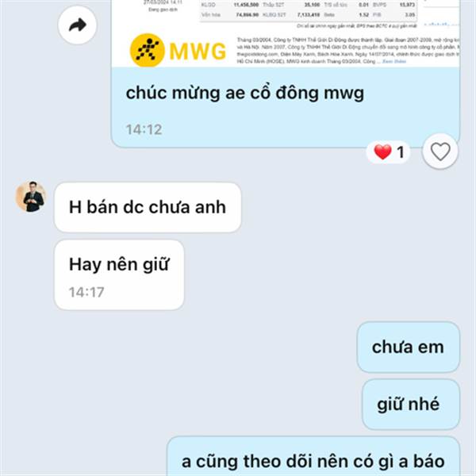
Task: Select message "chúc mừng ae cổ đông mwg"
Action: 244,93
